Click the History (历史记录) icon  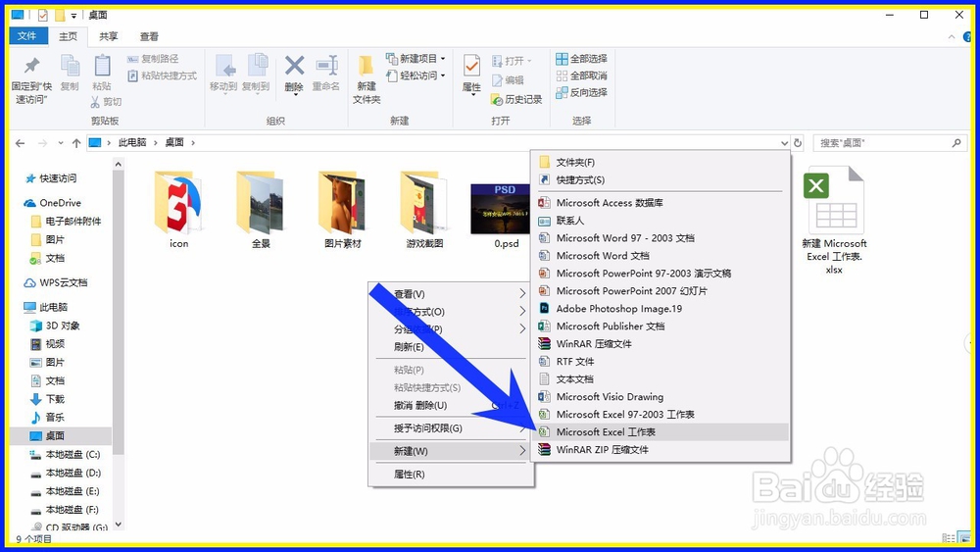[497, 99]
